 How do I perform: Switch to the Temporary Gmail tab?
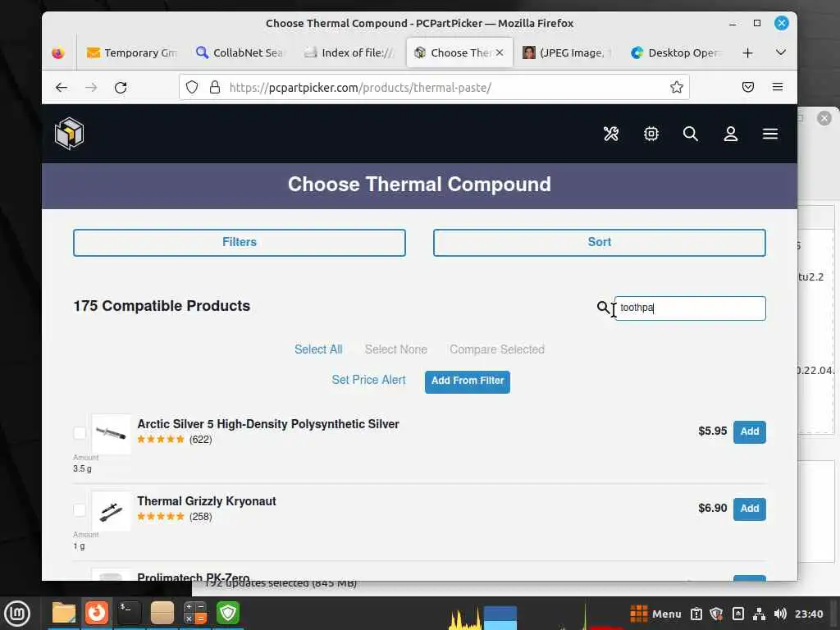click(x=132, y=52)
